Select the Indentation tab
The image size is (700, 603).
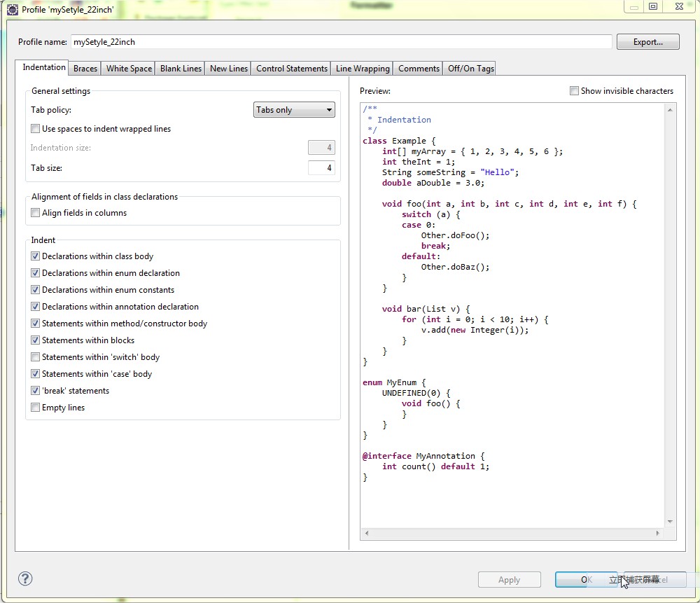coord(43,67)
